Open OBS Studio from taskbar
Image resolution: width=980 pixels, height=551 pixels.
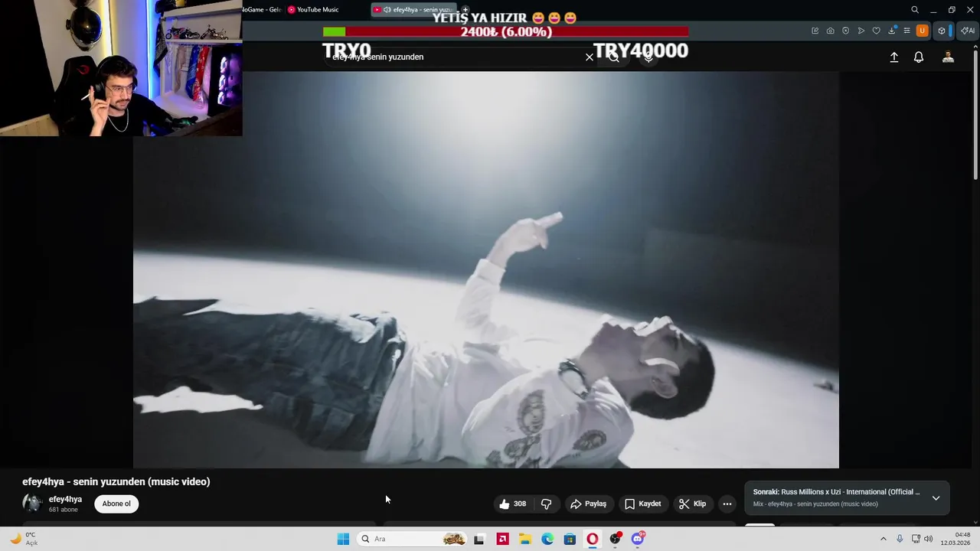(x=615, y=539)
